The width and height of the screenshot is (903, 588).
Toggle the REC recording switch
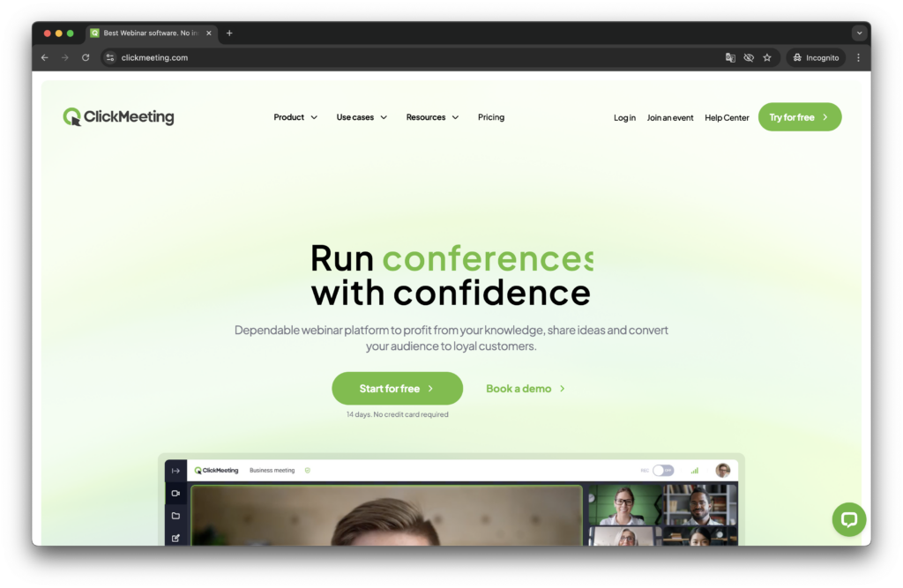click(x=662, y=471)
